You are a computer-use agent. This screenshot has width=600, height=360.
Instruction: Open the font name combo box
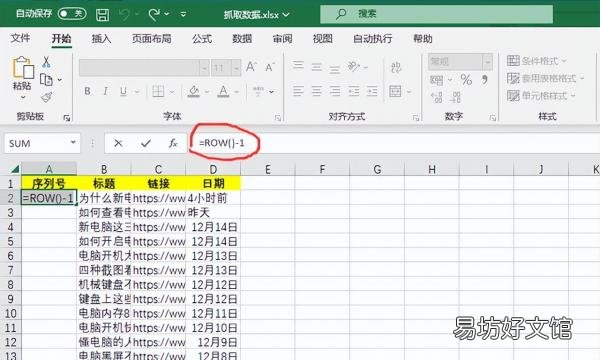tap(144, 68)
